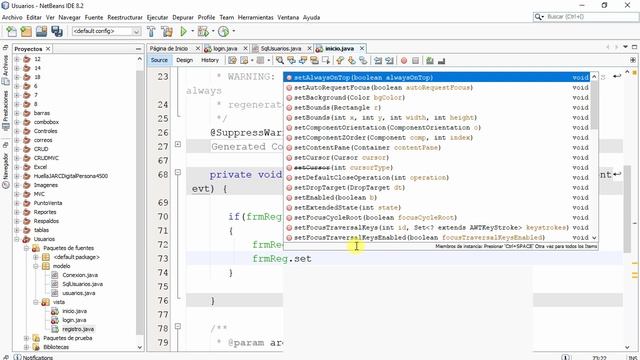640x360 pixels.
Task: Click the Toggle Highlight Search icon
Action: pyautogui.click(x=314, y=60)
